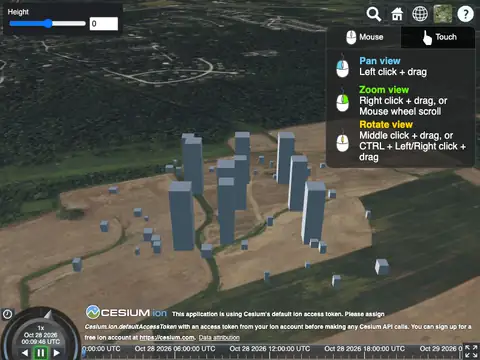
Task: Open the base layer imagery picker
Action: 443,14
